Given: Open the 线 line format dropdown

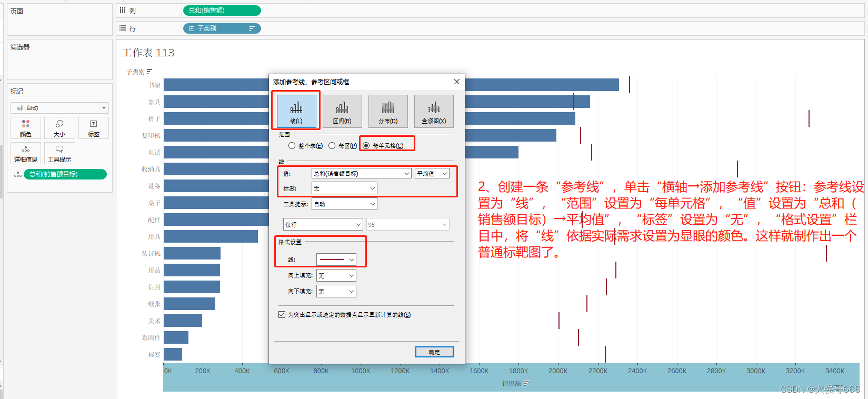Looking at the screenshot, I should (x=336, y=260).
